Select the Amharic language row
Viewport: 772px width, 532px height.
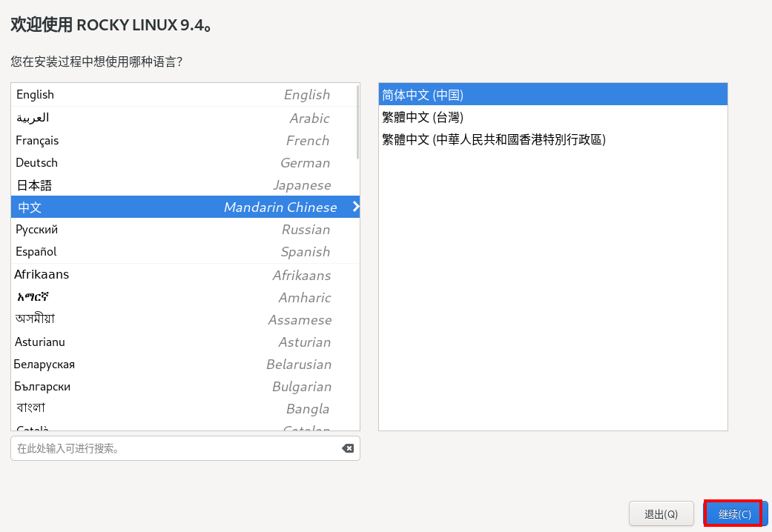click(184, 297)
